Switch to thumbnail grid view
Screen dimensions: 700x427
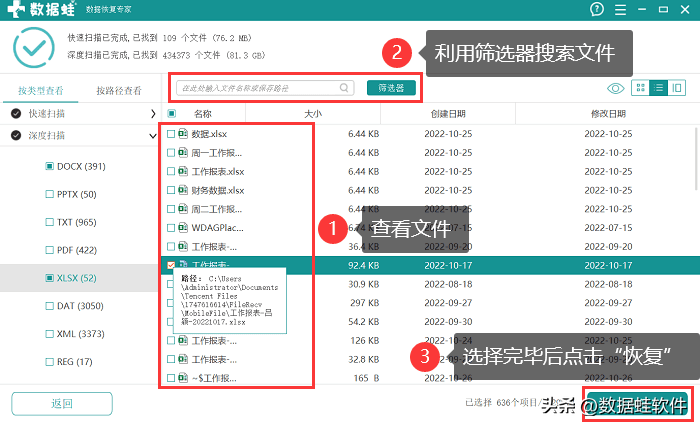640,88
